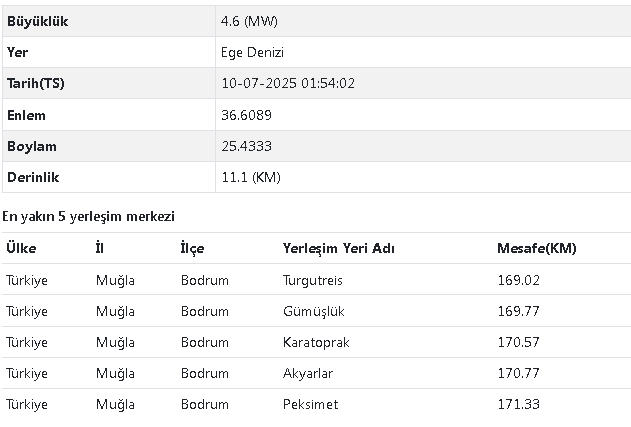Click the Derinlik row label
Screen dimensions: 631x427
[33, 177]
